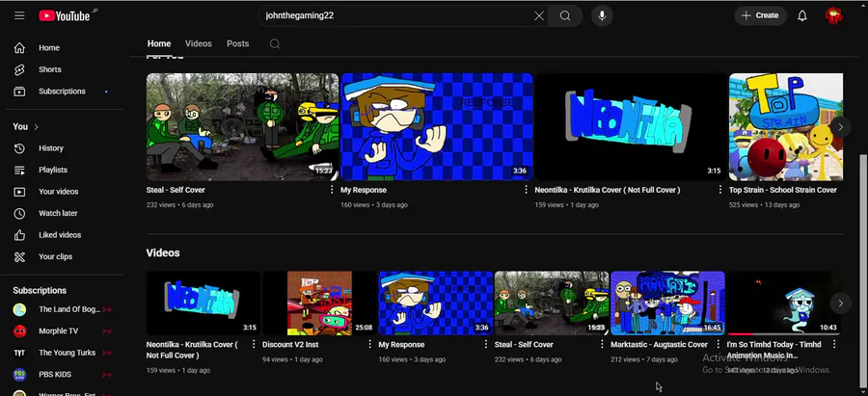Click '212 views • 7 days ago' text

(644, 359)
